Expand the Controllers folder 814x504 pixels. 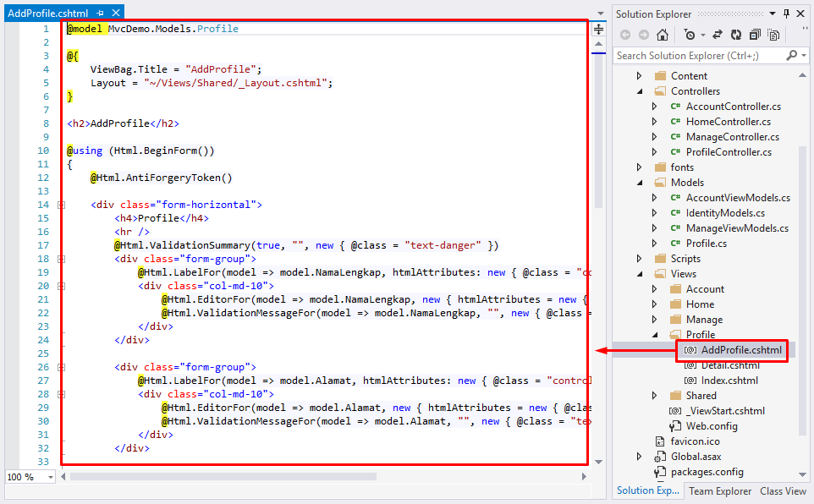coord(640,90)
